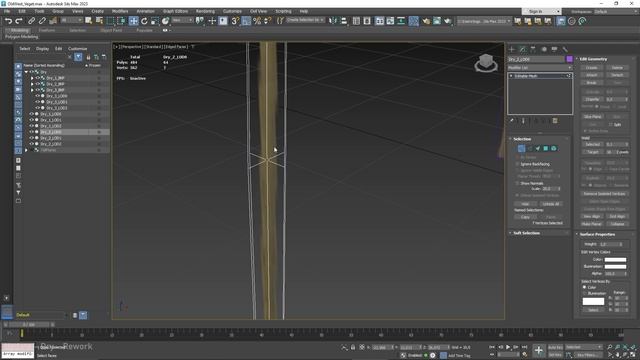640x360 pixels.
Task: Open the Create command panel tab
Action: (x=512, y=49)
